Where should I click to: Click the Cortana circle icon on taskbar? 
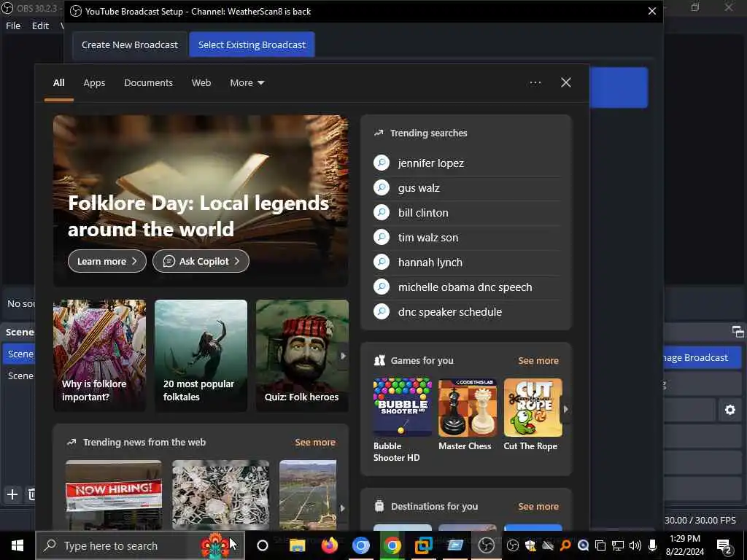click(263, 545)
